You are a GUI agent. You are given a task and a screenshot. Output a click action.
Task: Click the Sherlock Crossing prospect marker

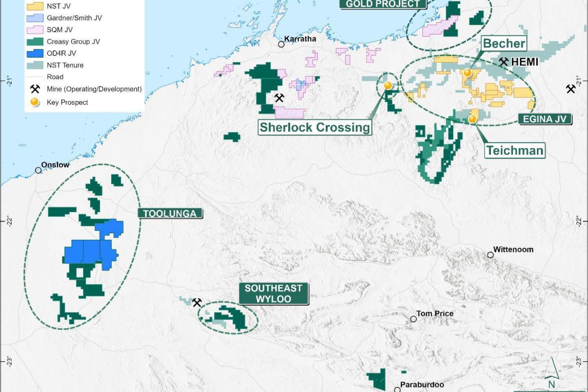[388, 85]
